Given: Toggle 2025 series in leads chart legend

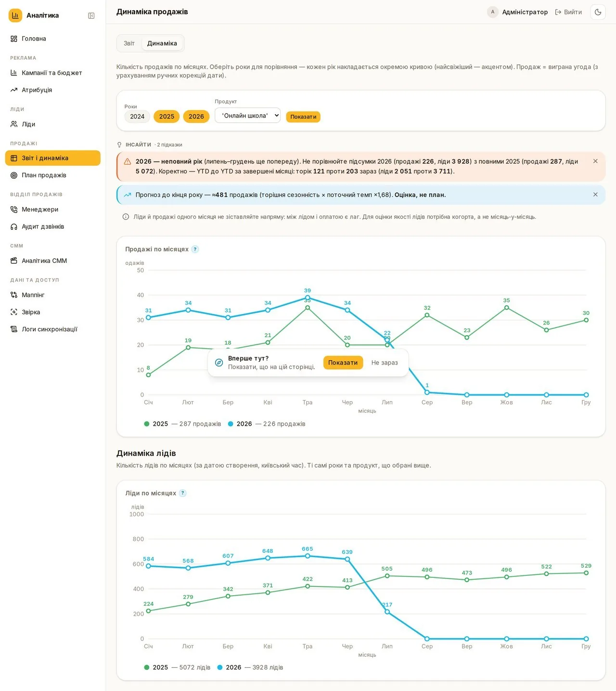Looking at the screenshot, I should click(x=177, y=667).
